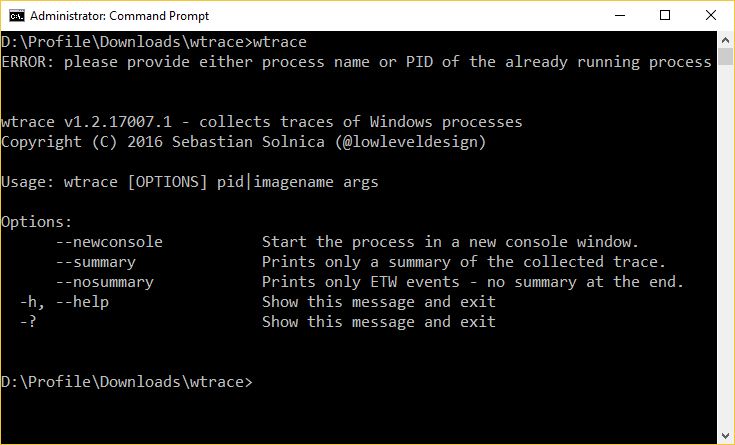Click the bottom prompt D:\Profile\Downloads\wtrace>
735x445 pixels.
click(x=127, y=382)
